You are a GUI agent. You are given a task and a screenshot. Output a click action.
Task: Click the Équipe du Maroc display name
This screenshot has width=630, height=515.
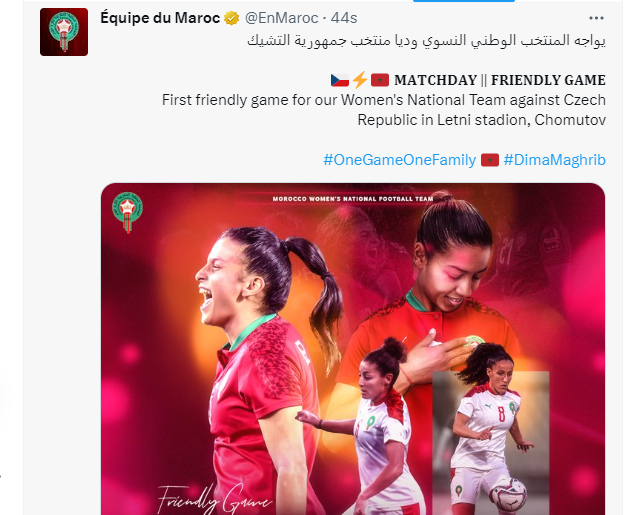click(160, 18)
